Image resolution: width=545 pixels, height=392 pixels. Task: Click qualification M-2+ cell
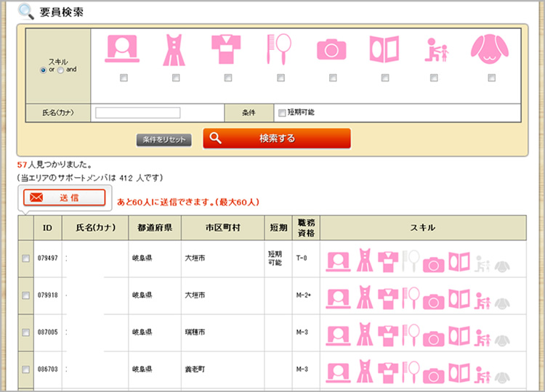304,295
